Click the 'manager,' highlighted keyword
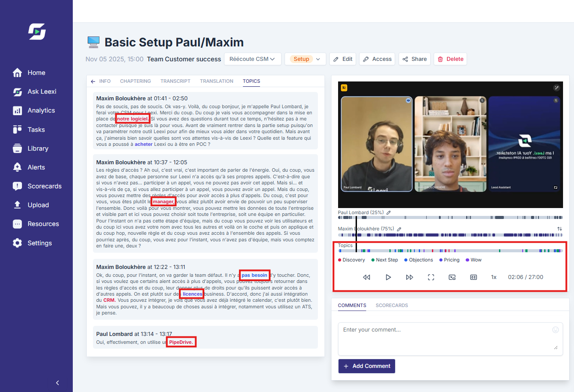574x392 pixels. point(164,201)
